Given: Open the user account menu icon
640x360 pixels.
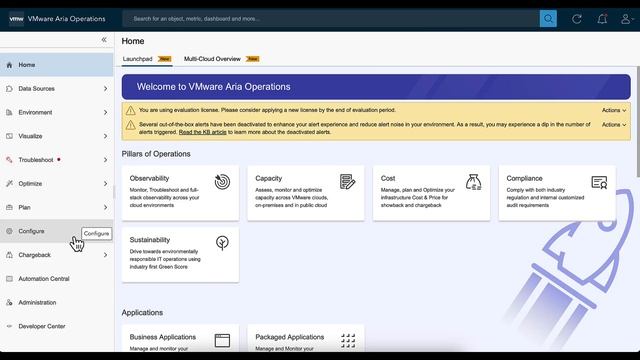Looking at the screenshot, I should (x=626, y=19).
